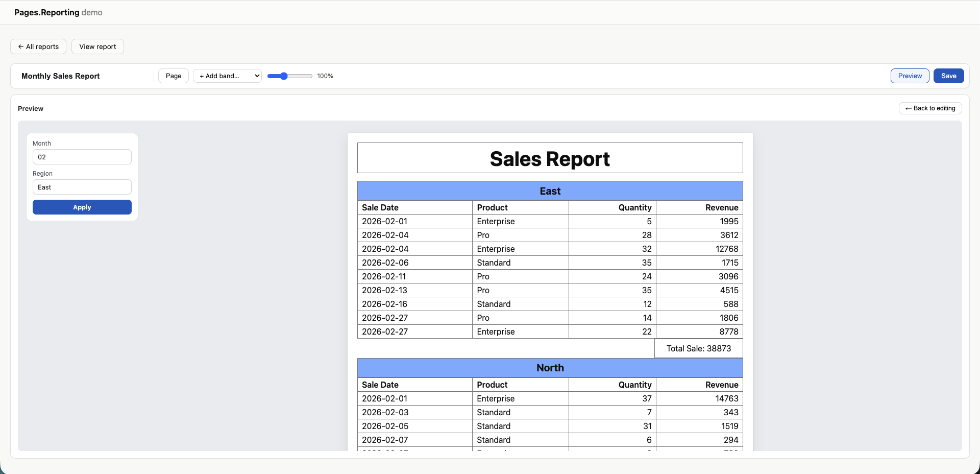Screen dimensions: 980x474
Task: Click date cell 2026-02-11
Action: click(x=414, y=276)
